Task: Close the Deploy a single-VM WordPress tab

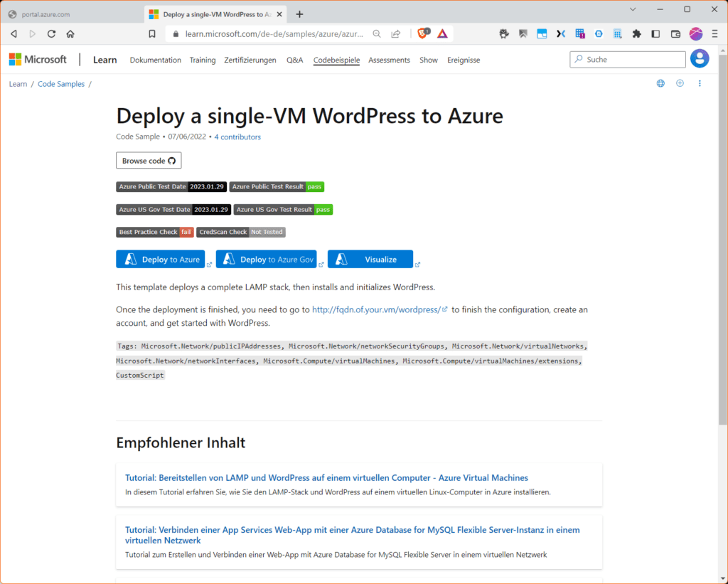Action: pos(279,14)
